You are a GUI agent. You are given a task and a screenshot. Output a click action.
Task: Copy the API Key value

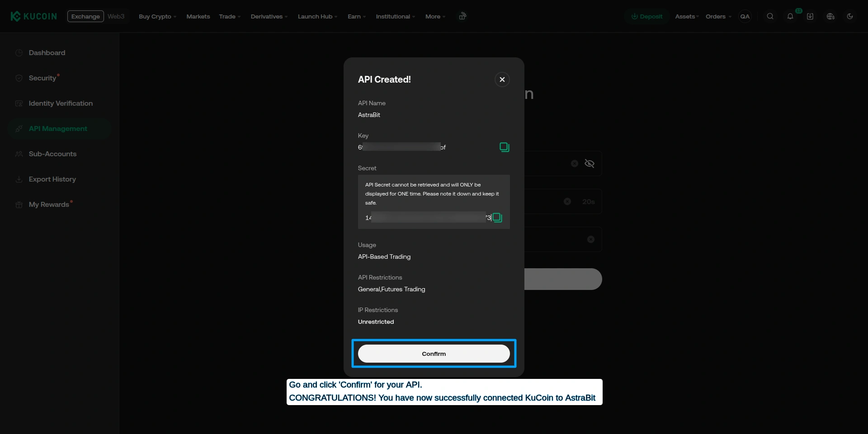coord(505,147)
